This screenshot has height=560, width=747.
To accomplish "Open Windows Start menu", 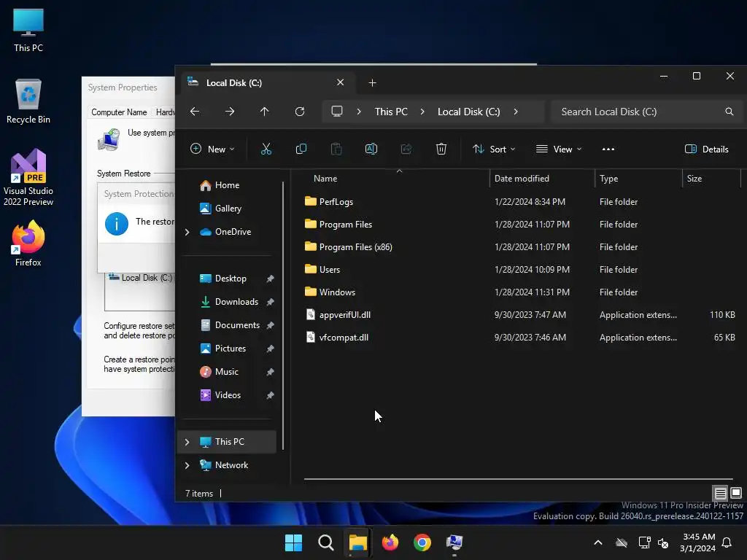I will [293, 542].
